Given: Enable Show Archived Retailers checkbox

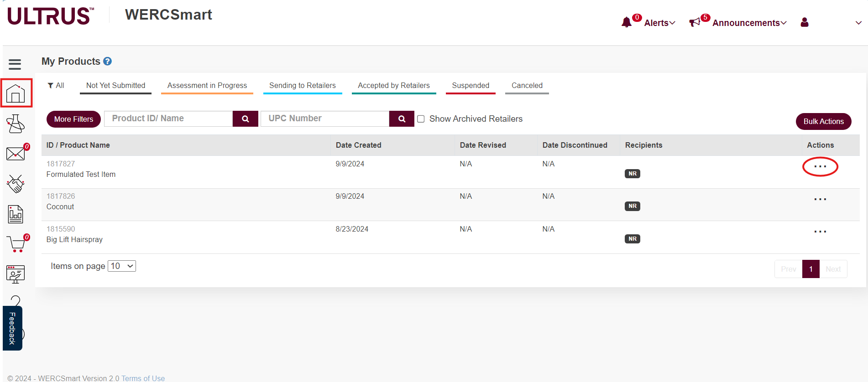Looking at the screenshot, I should pos(421,119).
